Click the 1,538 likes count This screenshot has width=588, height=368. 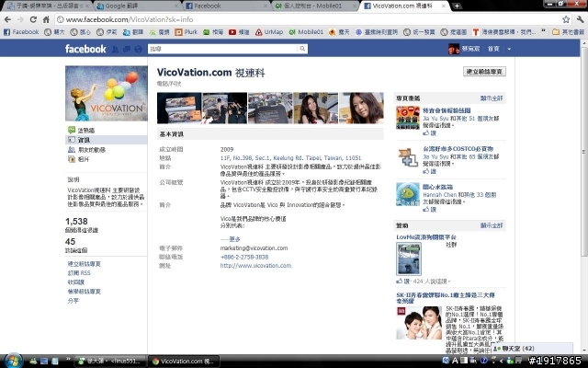pos(76,221)
